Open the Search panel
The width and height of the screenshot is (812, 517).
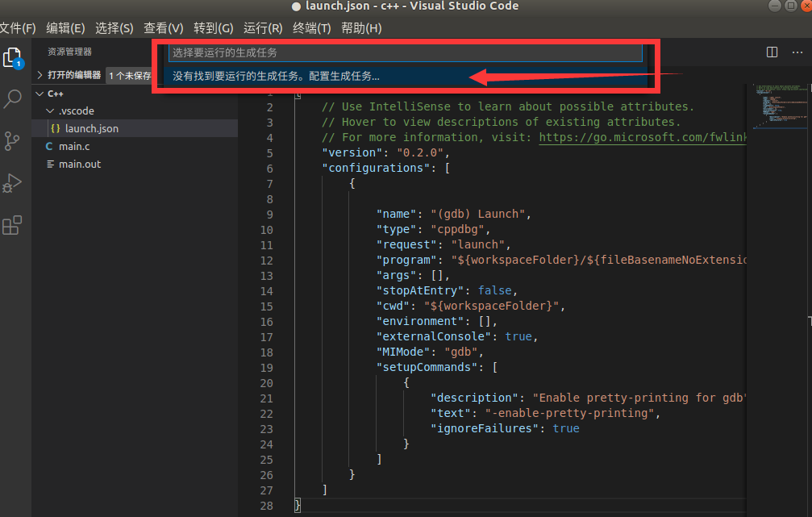pos(12,98)
